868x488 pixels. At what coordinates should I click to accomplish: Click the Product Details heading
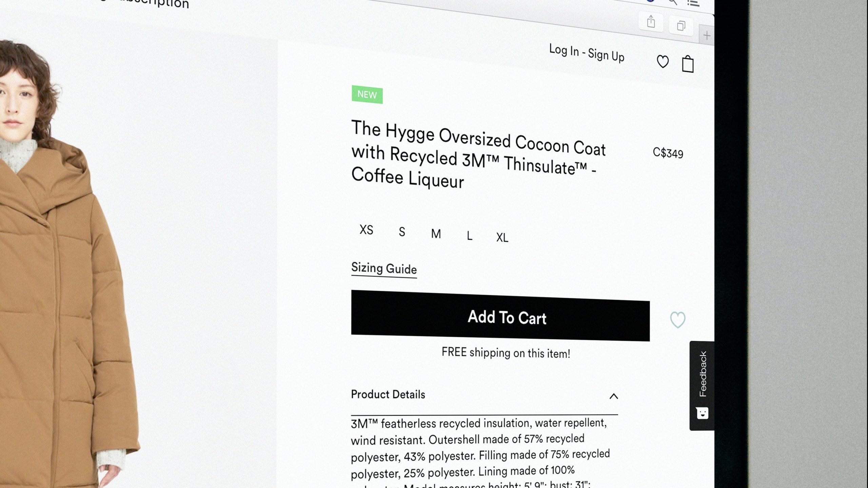(388, 394)
